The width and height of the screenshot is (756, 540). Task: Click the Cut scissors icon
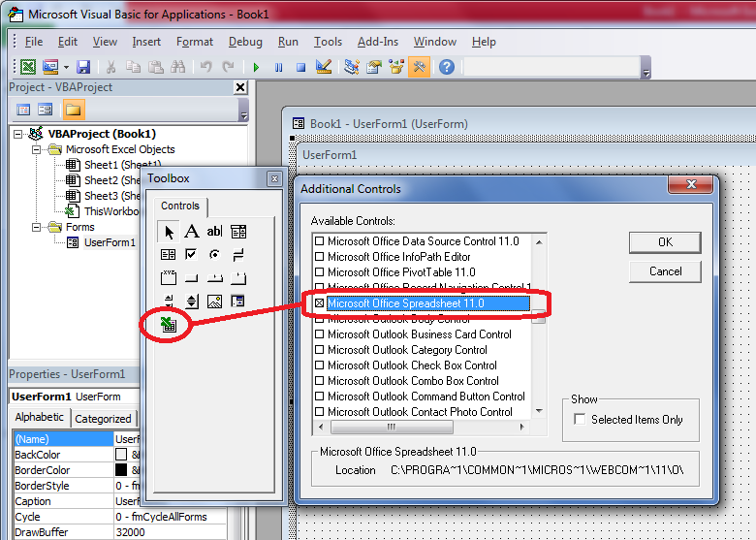pos(110,67)
